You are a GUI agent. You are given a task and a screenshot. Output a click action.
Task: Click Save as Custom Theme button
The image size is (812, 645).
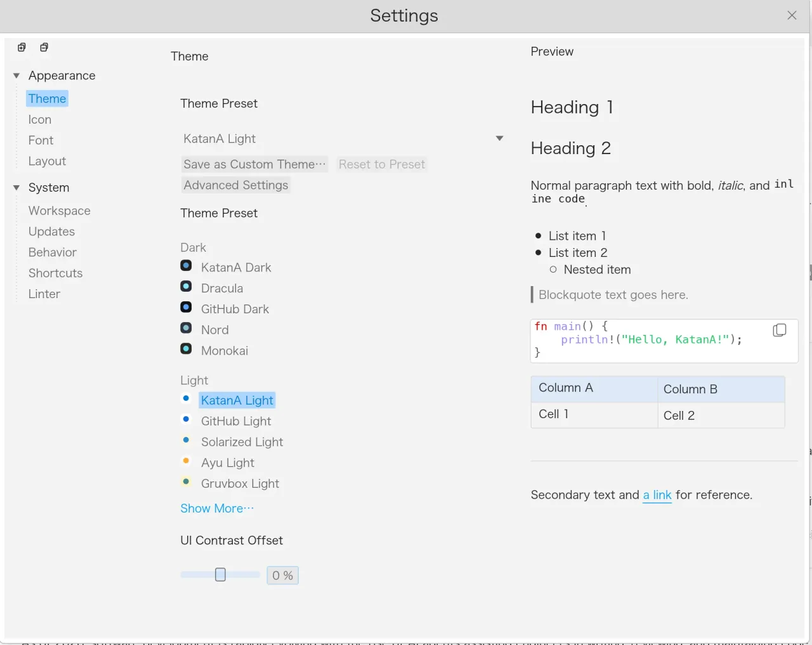coord(254,164)
